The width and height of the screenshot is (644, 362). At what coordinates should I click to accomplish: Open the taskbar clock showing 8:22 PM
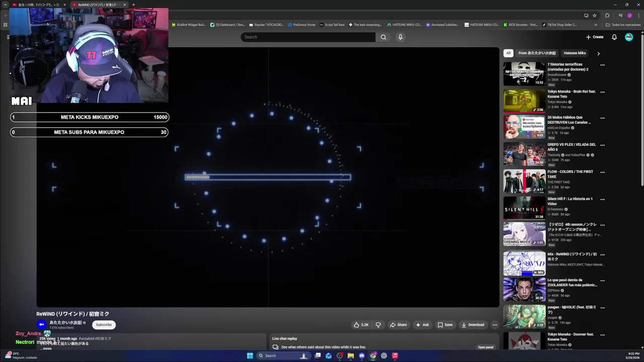pyautogui.click(x=633, y=355)
